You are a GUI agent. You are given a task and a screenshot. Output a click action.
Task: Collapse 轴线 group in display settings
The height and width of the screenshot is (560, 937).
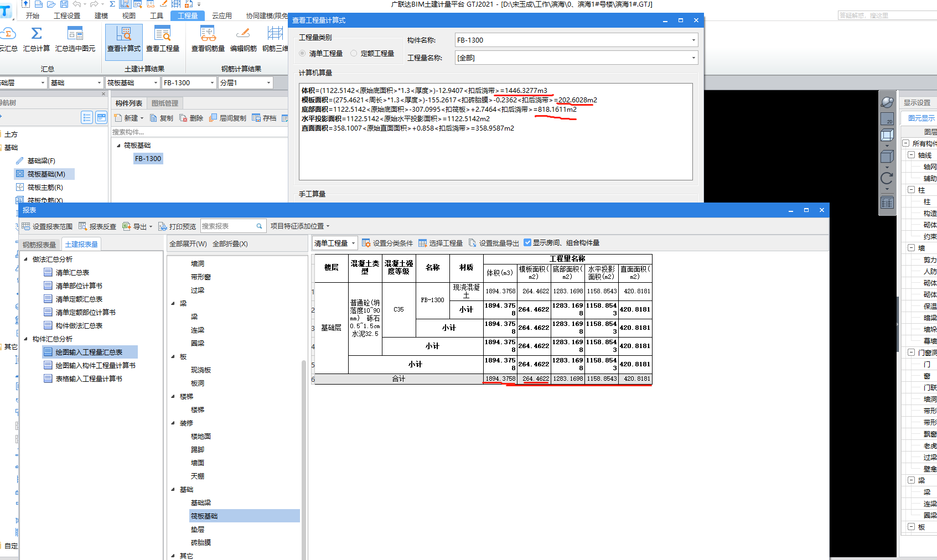911,155
